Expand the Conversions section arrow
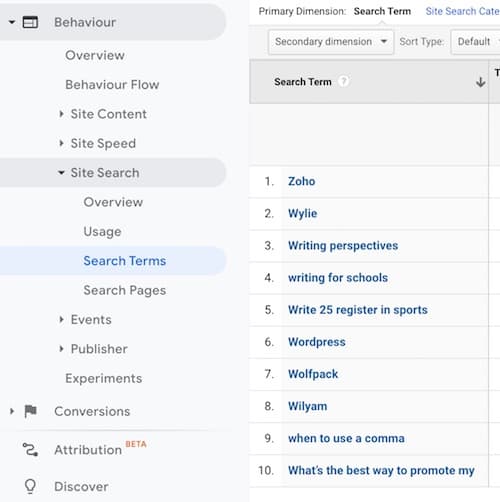Viewport: 500px width, 502px height. click(x=12, y=411)
